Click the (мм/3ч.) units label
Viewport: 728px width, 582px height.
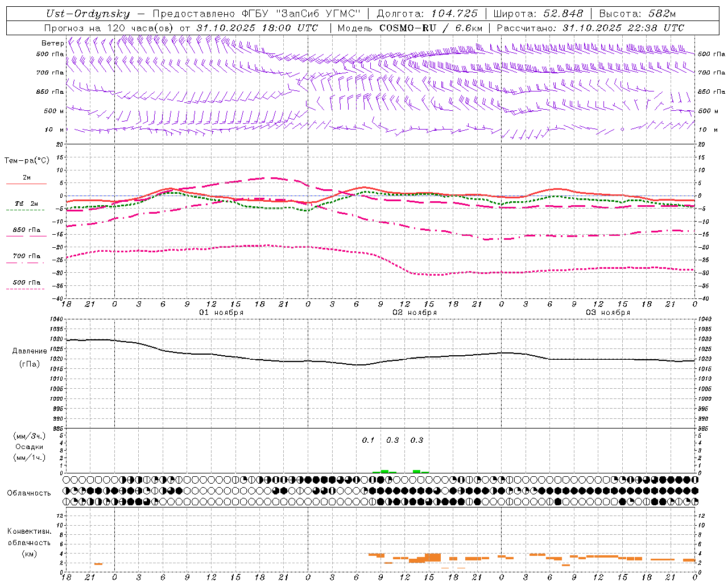pyautogui.click(x=29, y=436)
